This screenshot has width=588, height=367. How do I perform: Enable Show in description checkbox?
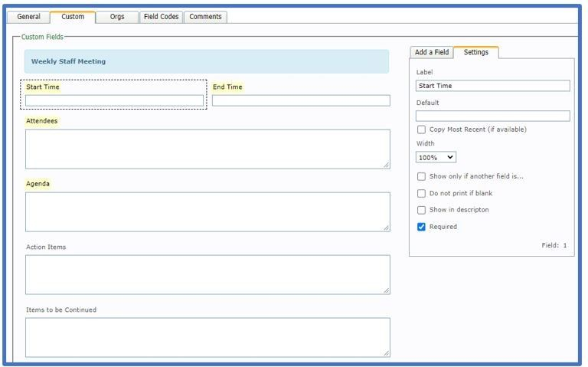pos(422,210)
